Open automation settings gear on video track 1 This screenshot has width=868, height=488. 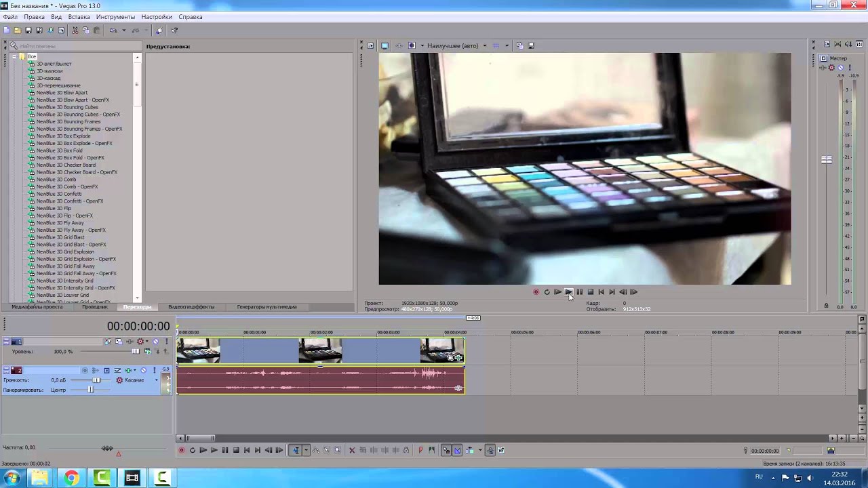[140, 342]
